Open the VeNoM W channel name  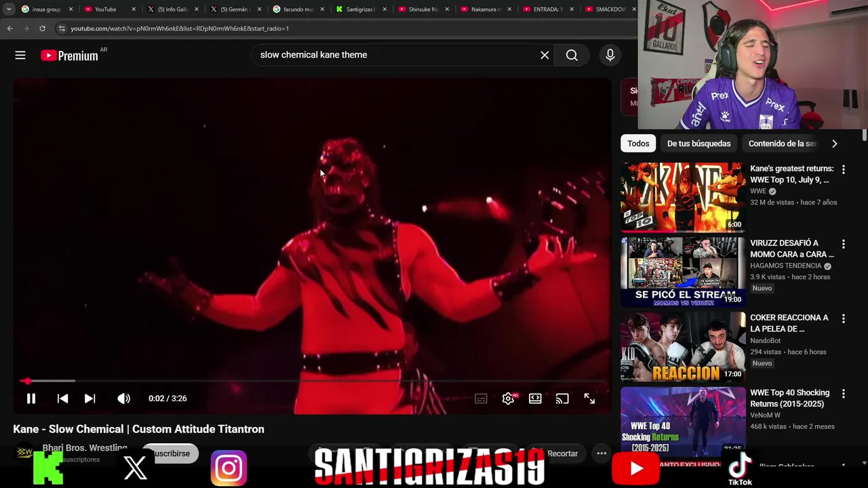click(x=765, y=415)
